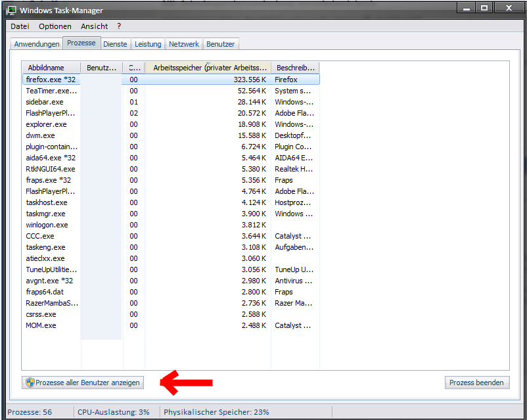Minimize the Task-Manager window
527x420 pixels.
pos(467,8)
